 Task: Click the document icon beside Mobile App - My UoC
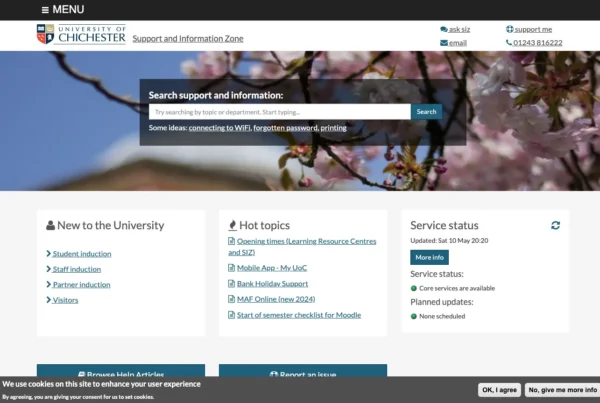pyautogui.click(x=232, y=268)
